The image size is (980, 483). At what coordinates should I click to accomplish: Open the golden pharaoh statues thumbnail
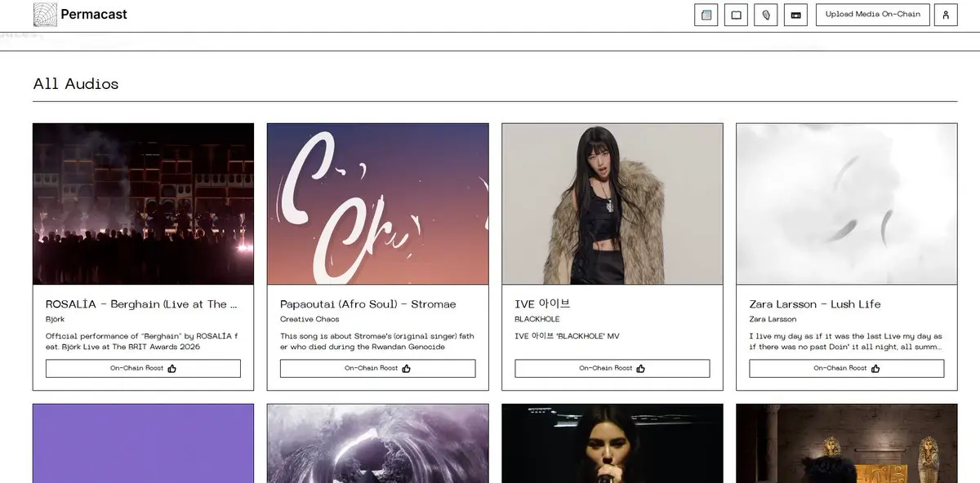click(x=847, y=443)
